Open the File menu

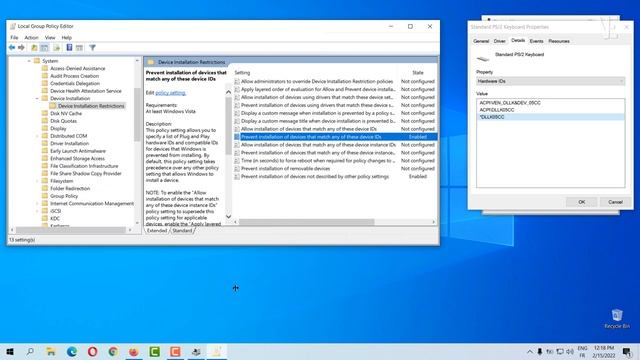click(14, 38)
